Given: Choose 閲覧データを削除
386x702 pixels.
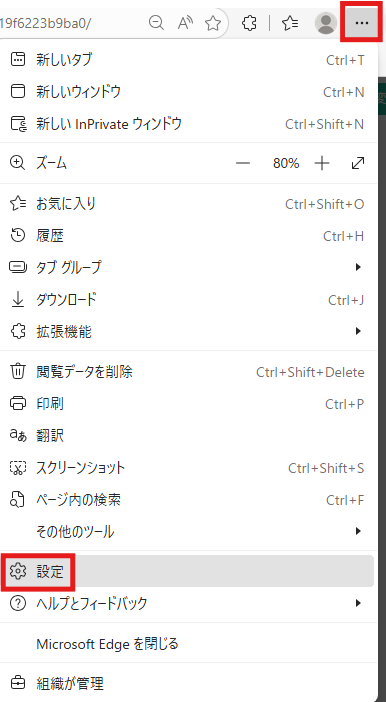Looking at the screenshot, I should point(187,372).
